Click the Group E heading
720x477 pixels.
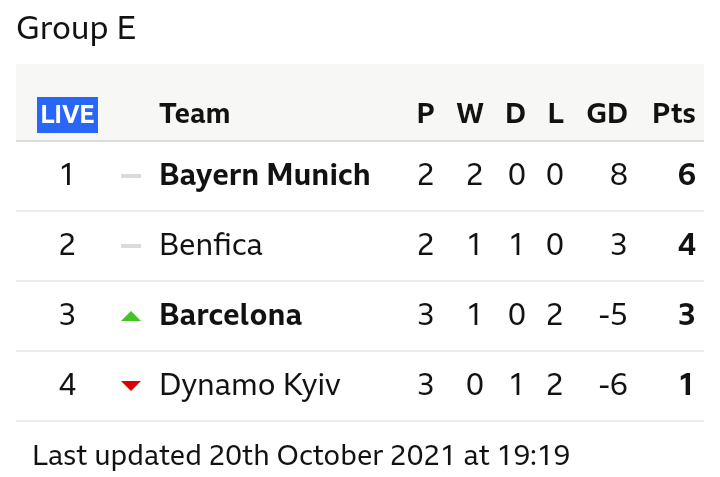[76, 28]
